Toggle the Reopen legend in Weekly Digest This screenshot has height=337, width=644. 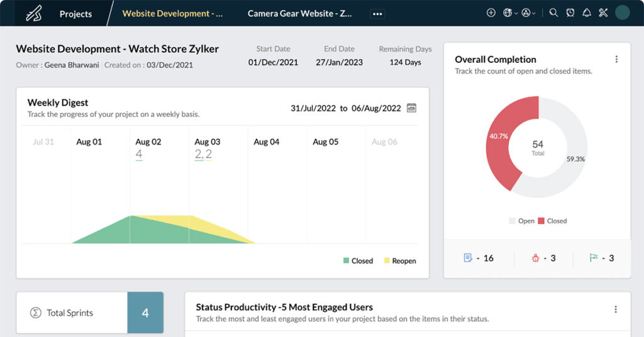click(x=399, y=261)
